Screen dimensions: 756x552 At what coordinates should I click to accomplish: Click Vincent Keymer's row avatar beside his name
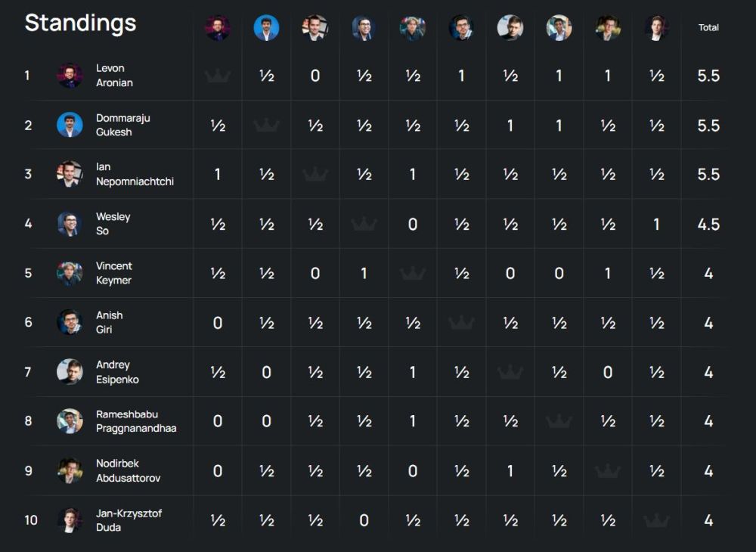tap(70, 273)
